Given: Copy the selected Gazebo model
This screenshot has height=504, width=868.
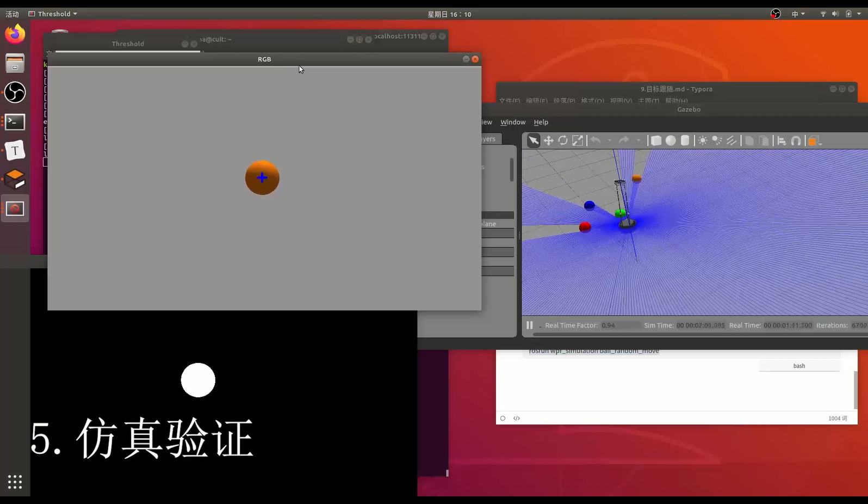Looking at the screenshot, I should coord(749,141).
